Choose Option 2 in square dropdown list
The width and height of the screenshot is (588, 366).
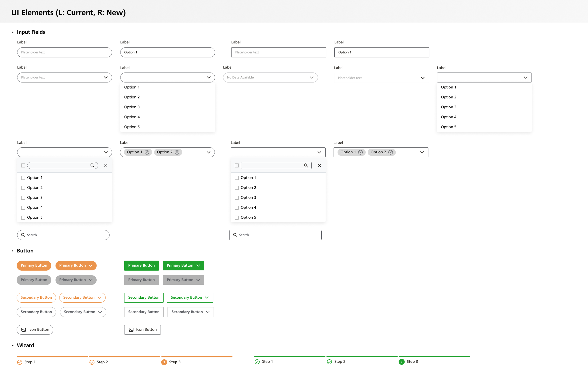[x=448, y=97]
